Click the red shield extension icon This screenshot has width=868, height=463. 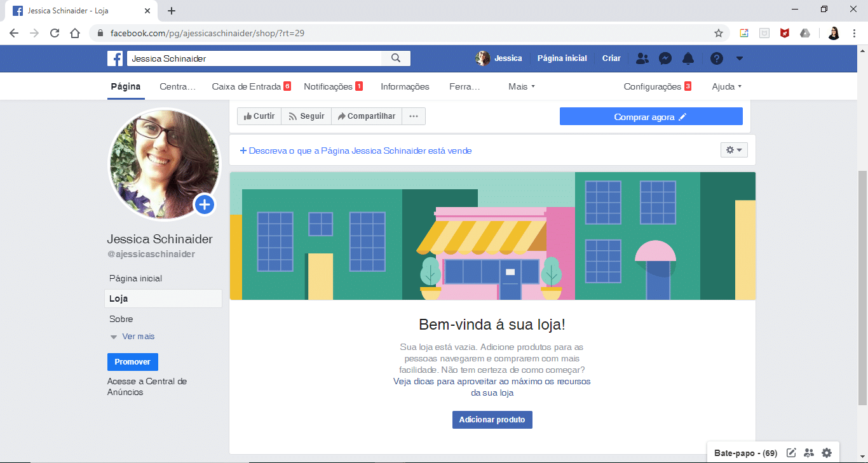[x=785, y=33]
